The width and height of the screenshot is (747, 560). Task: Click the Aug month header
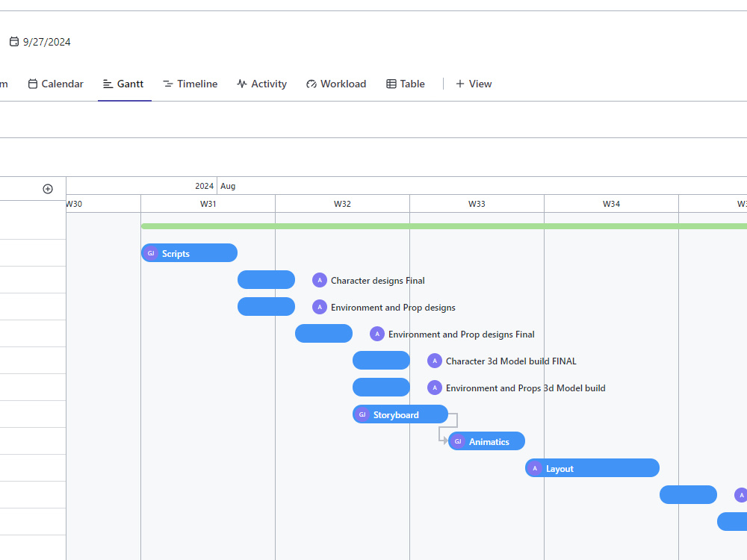[x=228, y=186]
